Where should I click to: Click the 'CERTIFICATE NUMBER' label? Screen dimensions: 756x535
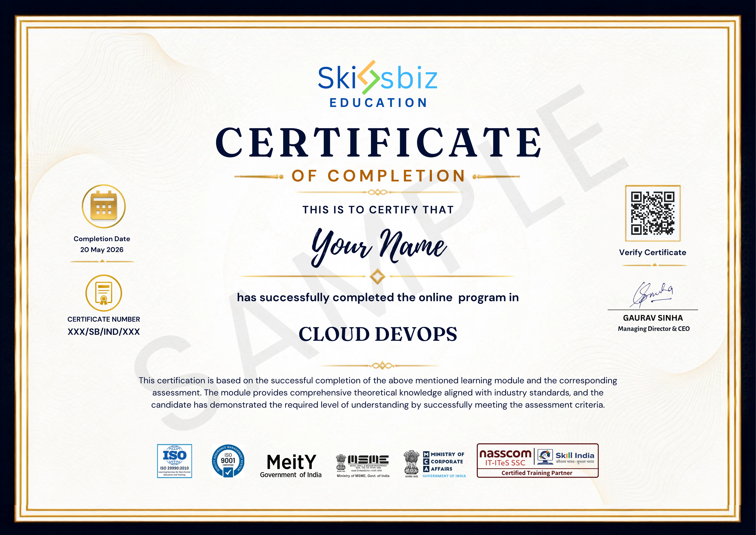pyautogui.click(x=104, y=319)
